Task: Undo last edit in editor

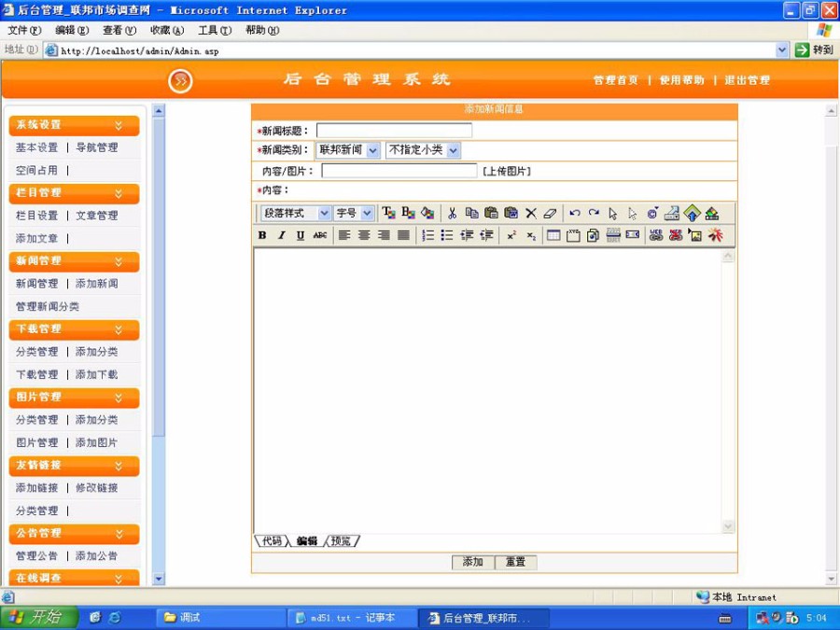Action: coord(574,213)
